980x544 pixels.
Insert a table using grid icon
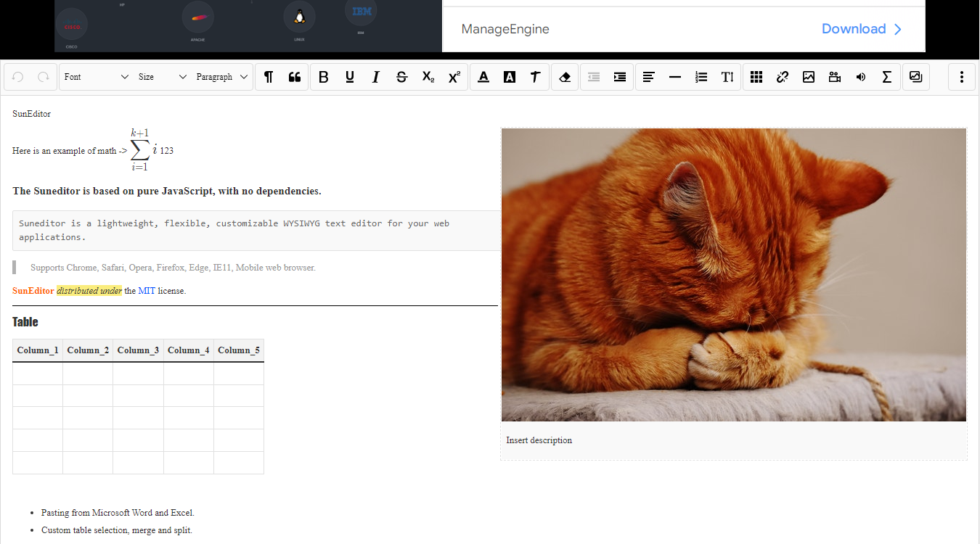[x=756, y=77]
